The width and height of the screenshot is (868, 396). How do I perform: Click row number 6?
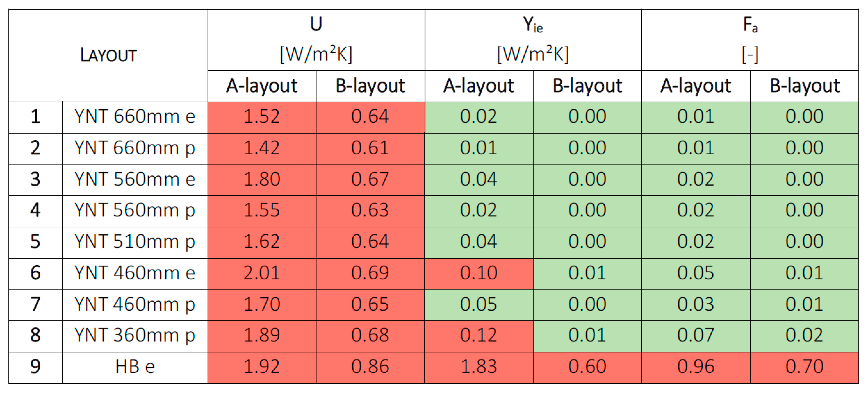[x=35, y=273]
